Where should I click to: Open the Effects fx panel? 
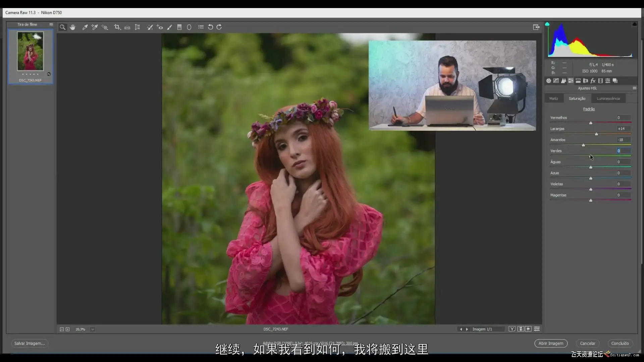point(593,81)
